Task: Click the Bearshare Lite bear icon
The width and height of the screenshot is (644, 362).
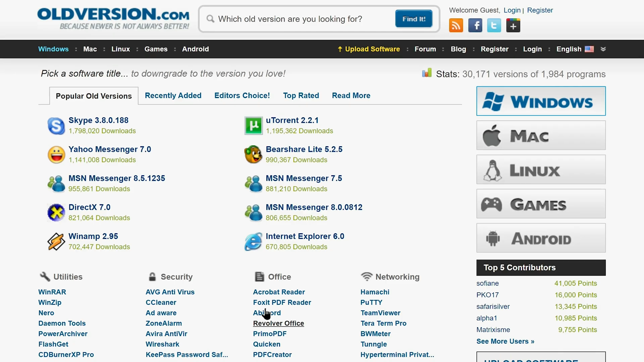Action: coord(253,155)
